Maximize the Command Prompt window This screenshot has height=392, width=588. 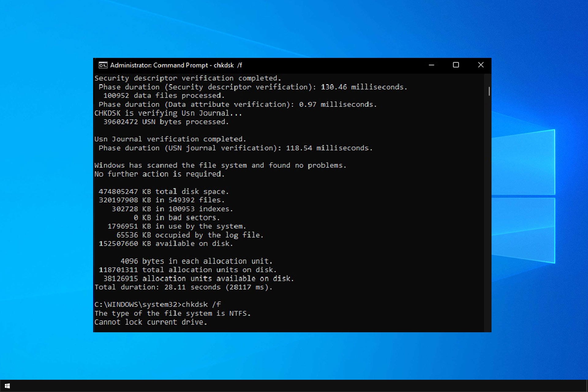(456, 65)
